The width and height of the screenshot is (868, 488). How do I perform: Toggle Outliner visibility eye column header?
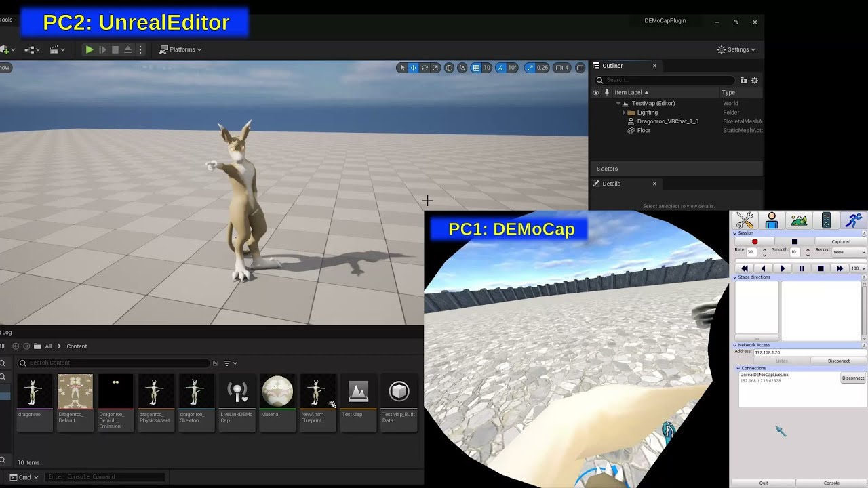click(596, 92)
